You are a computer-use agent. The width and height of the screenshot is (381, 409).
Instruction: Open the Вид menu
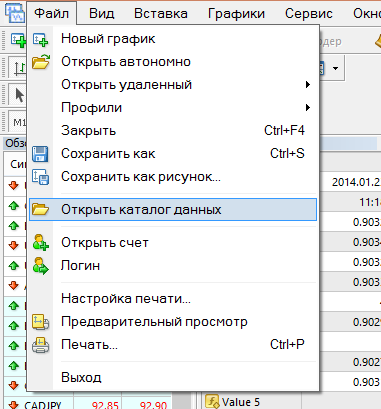[x=102, y=14]
